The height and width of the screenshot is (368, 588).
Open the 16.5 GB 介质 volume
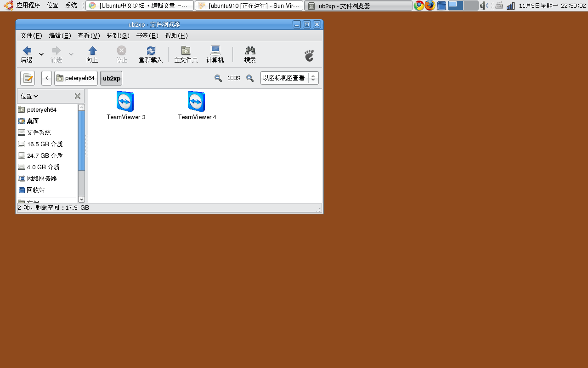47,144
